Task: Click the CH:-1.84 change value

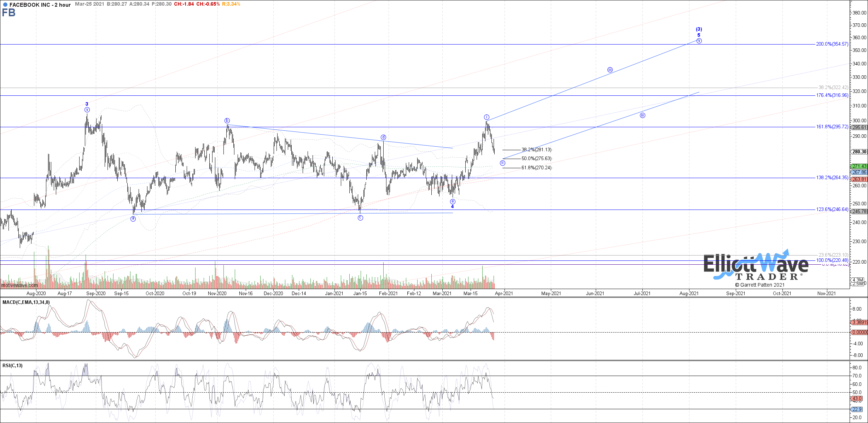Action: [184, 4]
